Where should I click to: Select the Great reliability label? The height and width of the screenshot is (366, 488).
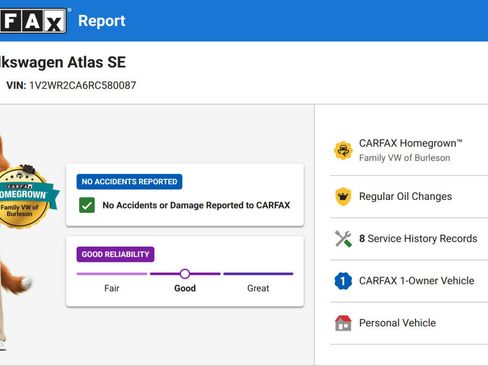coord(258,288)
